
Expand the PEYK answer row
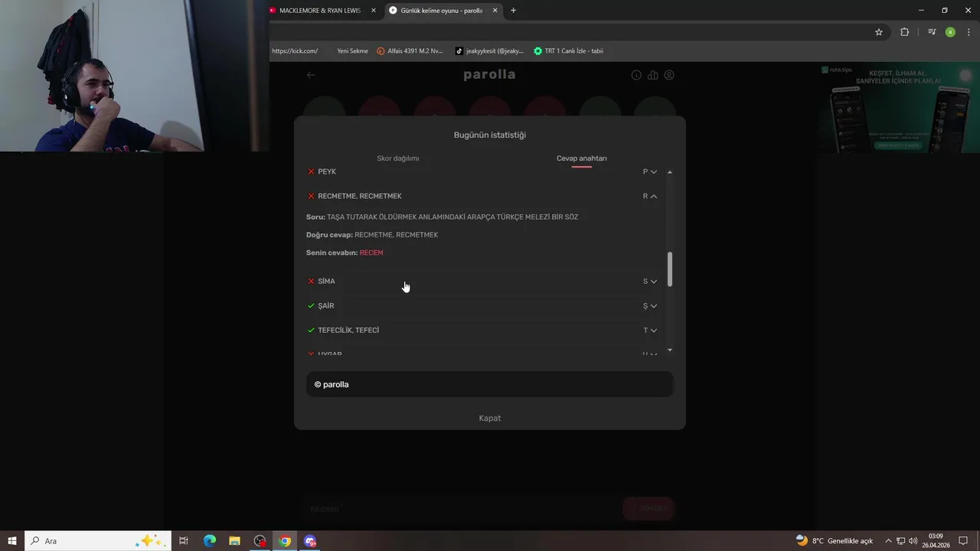653,172
